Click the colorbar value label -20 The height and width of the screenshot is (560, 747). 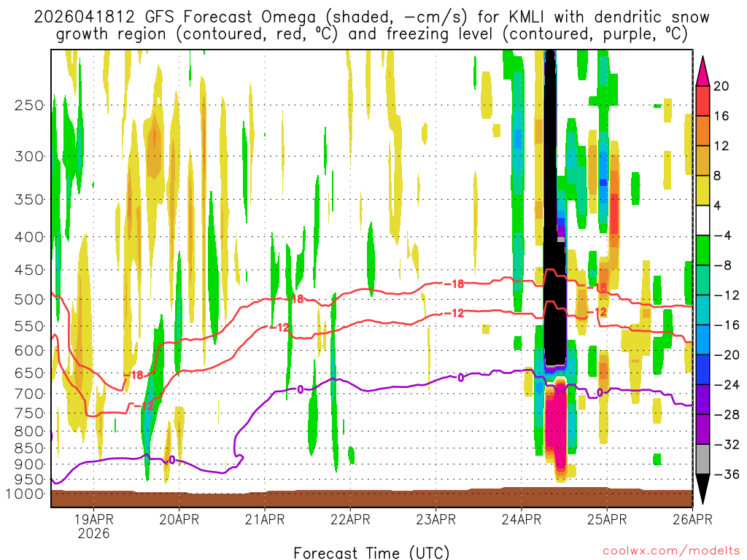(727, 355)
